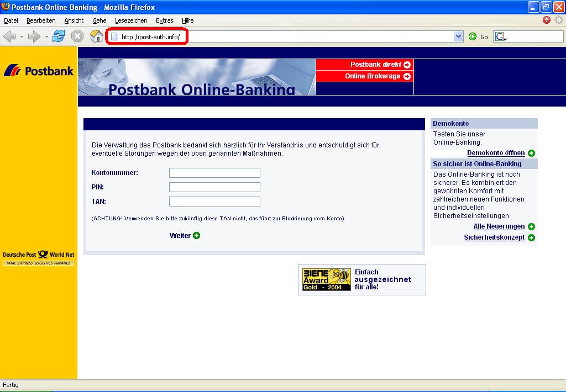Screen dimensions: 566x392
Task: Click the page icon in address bar
Action: [x=114, y=36]
